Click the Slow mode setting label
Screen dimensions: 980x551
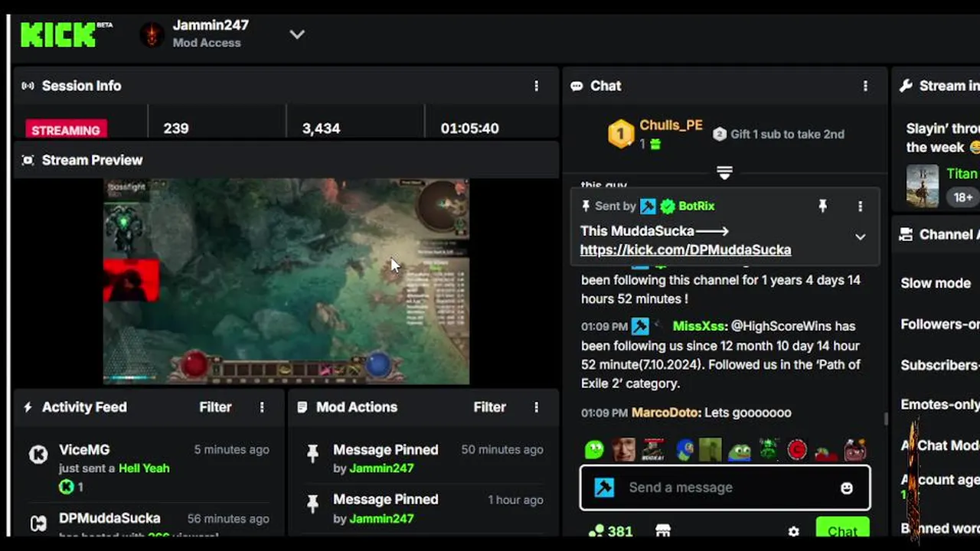click(x=936, y=283)
